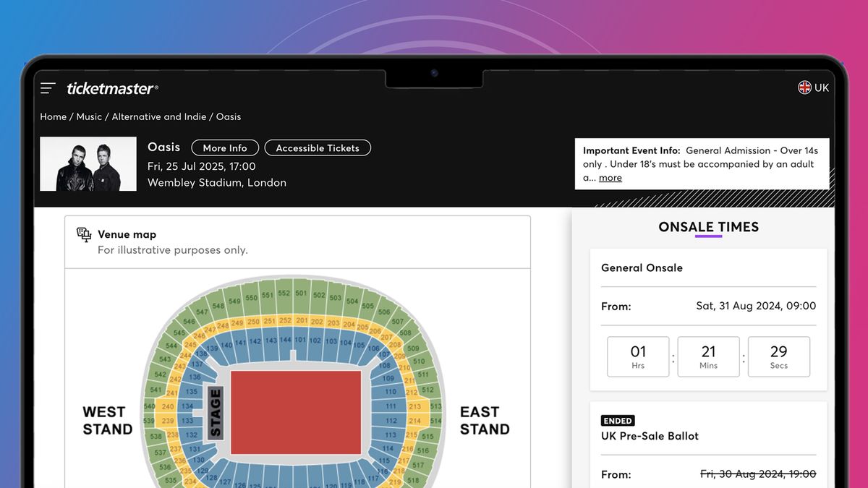This screenshot has height=488, width=868.
Task: Click the Secs countdown box
Action: pos(779,356)
